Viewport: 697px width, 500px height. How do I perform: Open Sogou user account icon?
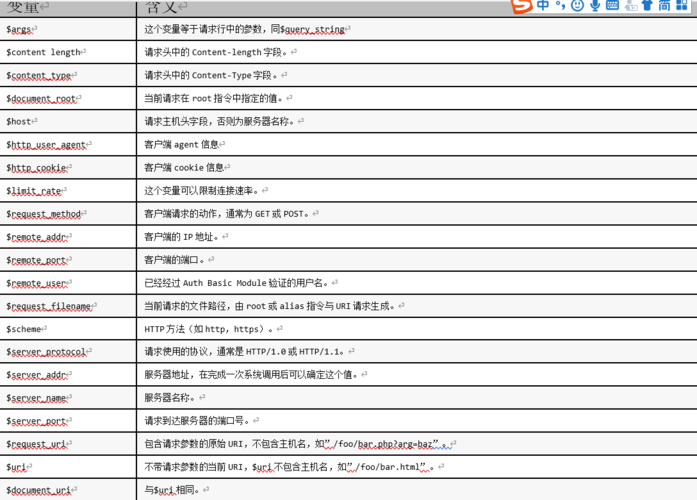[x=630, y=6]
